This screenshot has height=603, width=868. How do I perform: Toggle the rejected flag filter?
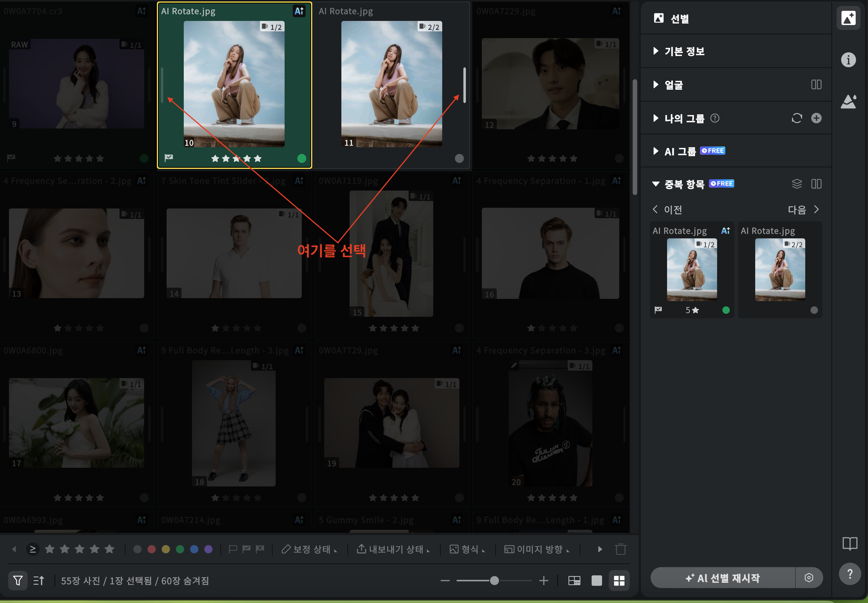tap(260, 549)
